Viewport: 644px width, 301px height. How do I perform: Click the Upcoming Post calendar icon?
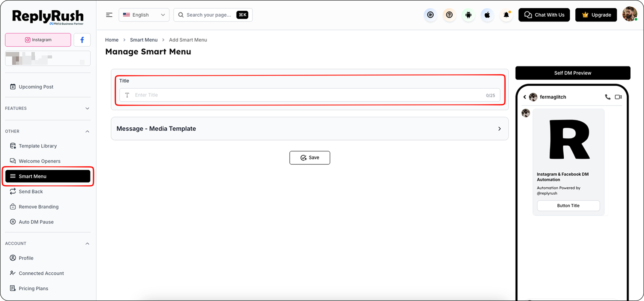[13, 87]
